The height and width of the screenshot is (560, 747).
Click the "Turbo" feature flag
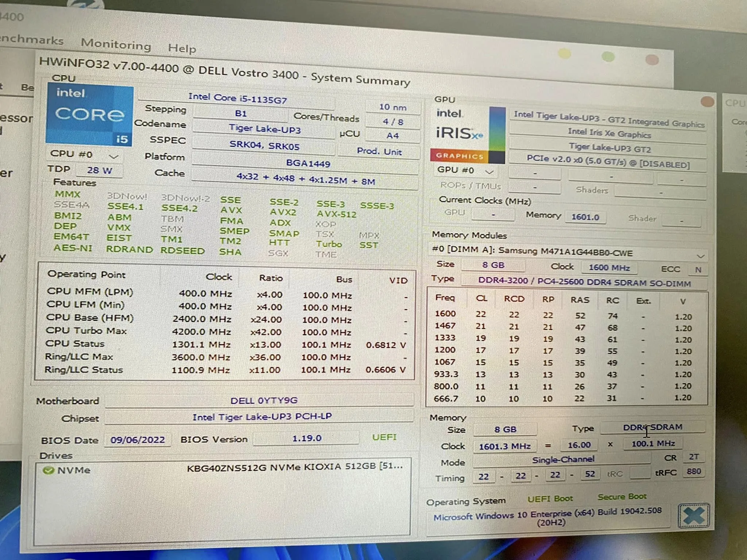(329, 244)
